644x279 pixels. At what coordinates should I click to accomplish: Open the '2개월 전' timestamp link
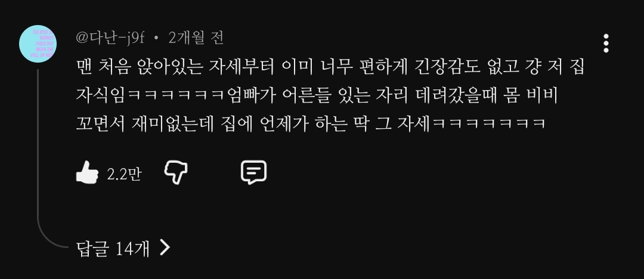point(196,38)
